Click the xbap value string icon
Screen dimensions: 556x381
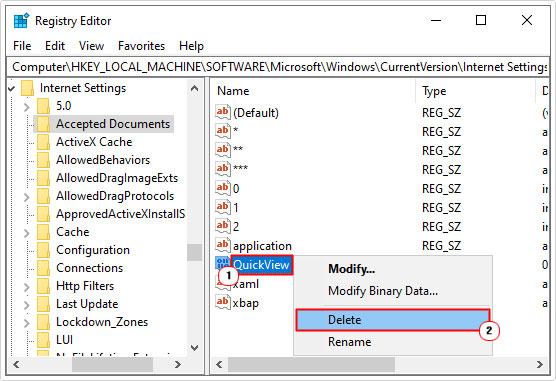(223, 302)
